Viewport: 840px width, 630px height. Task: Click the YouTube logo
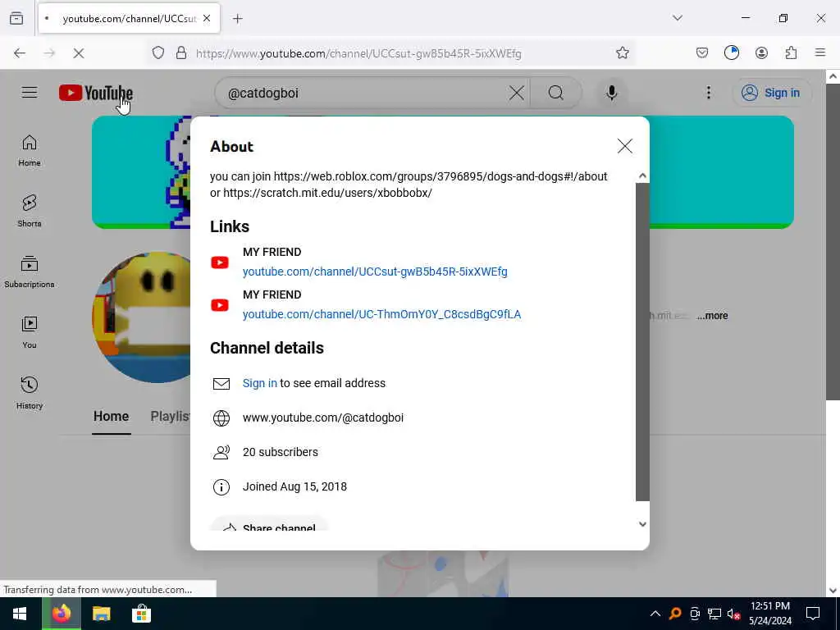(96, 93)
